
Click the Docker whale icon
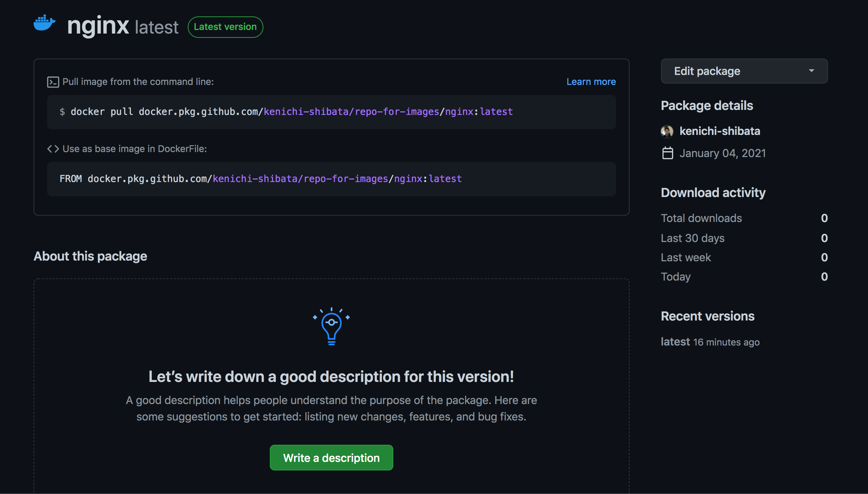point(44,24)
